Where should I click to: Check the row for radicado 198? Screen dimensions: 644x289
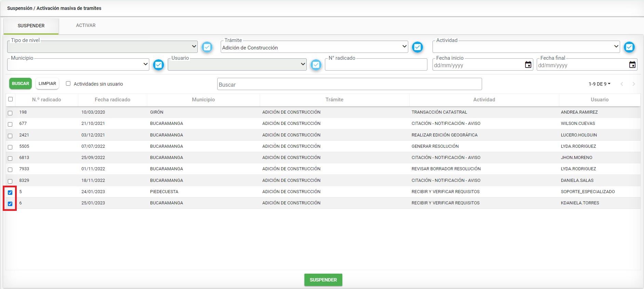click(x=10, y=113)
